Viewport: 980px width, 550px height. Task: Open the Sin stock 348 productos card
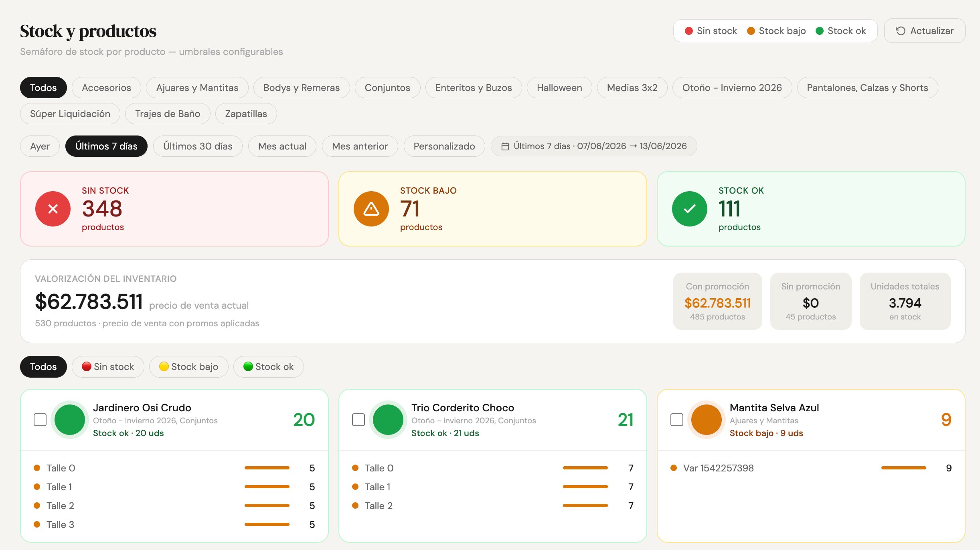click(174, 209)
